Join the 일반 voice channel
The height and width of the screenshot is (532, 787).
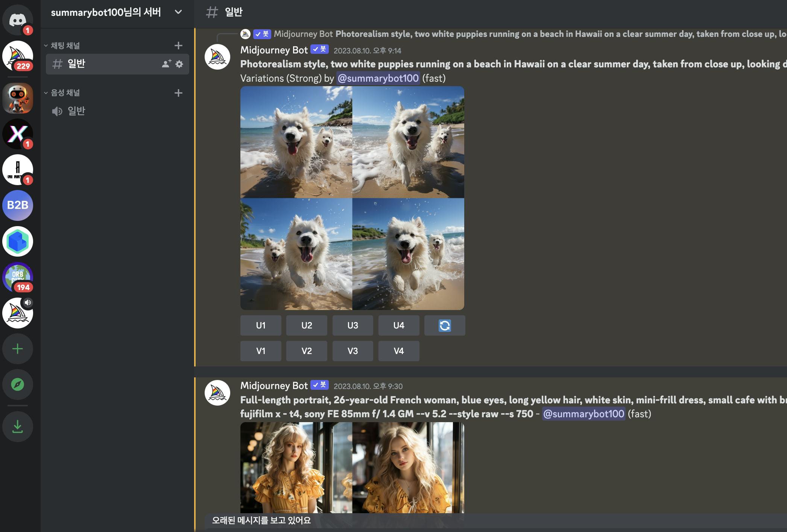76,111
